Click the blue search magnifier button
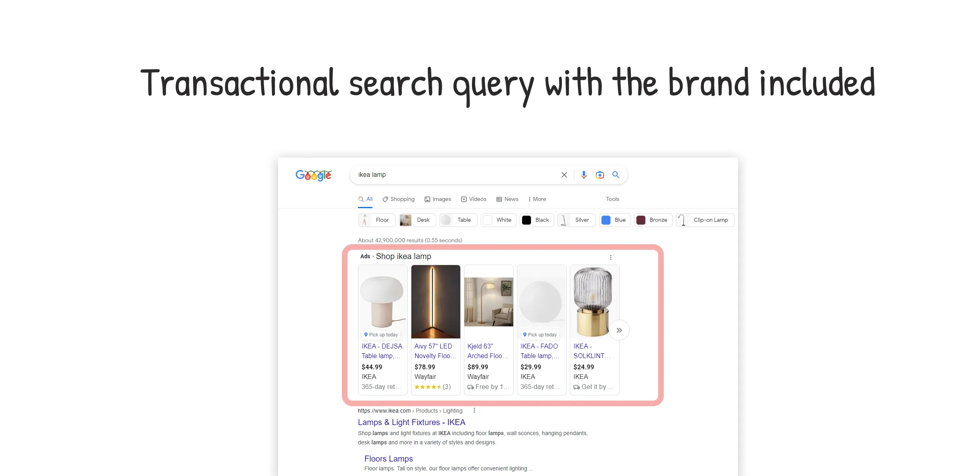This screenshot has height=476, width=980. [616, 175]
